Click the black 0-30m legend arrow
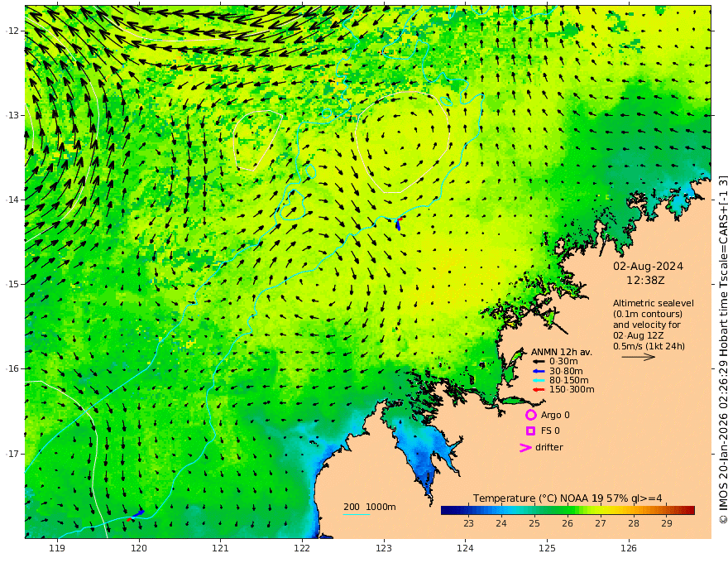Screen dimensions: 728x563 tap(539, 362)
